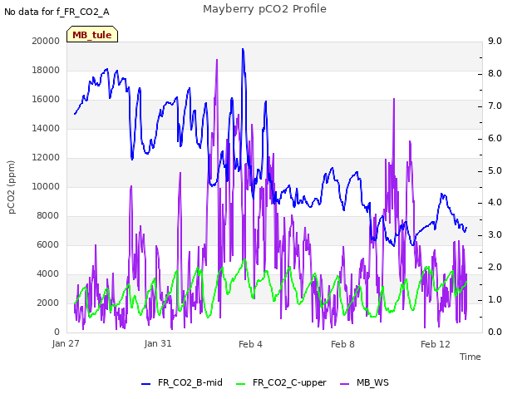Click the 7.0 right axis value
The image size is (532, 399).
tap(495, 106)
